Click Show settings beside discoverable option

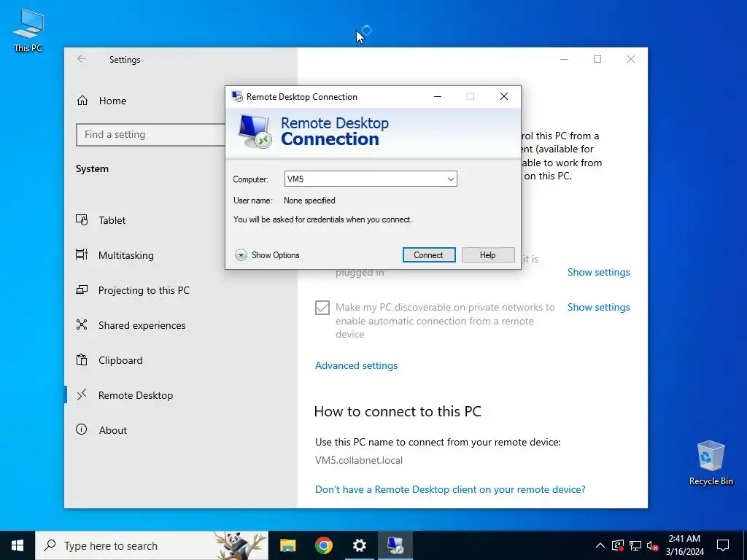pyautogui.click(x=598, y=307)
